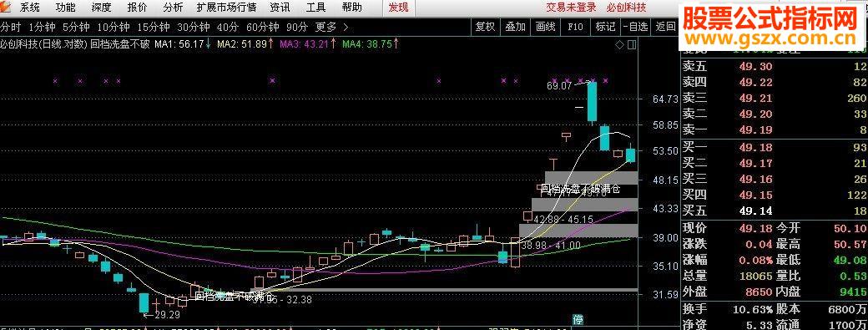Open the 帮助 menu

[352, 8]
